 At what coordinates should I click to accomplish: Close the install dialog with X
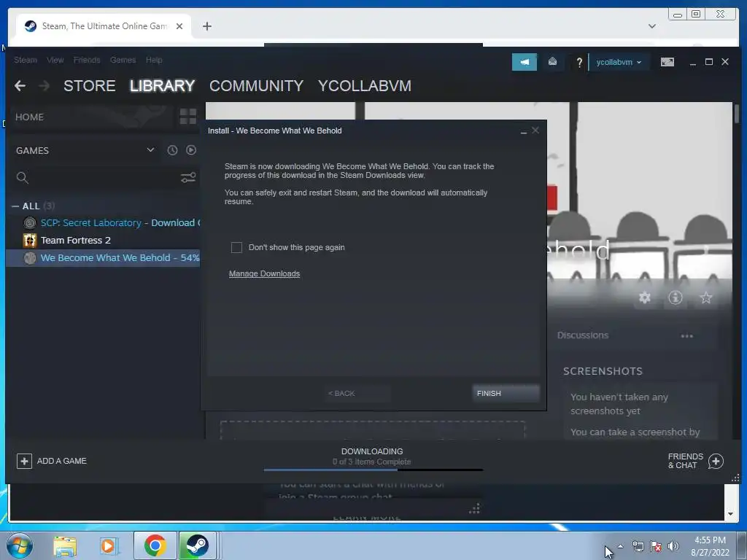pos(535,131)
